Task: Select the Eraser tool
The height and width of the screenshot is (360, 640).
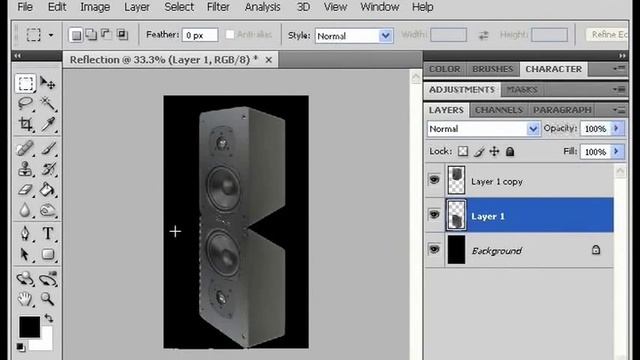Action: click(x=25, y=189)
